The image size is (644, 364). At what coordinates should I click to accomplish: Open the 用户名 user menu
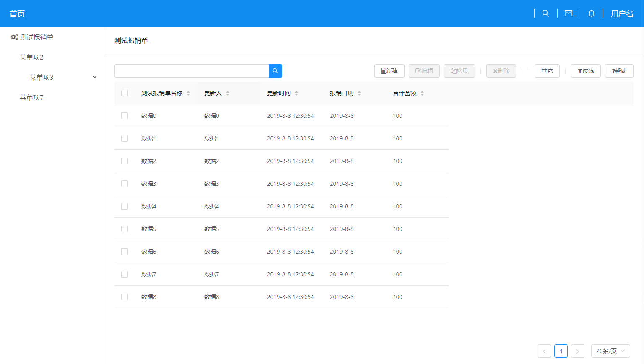point(622,13)
